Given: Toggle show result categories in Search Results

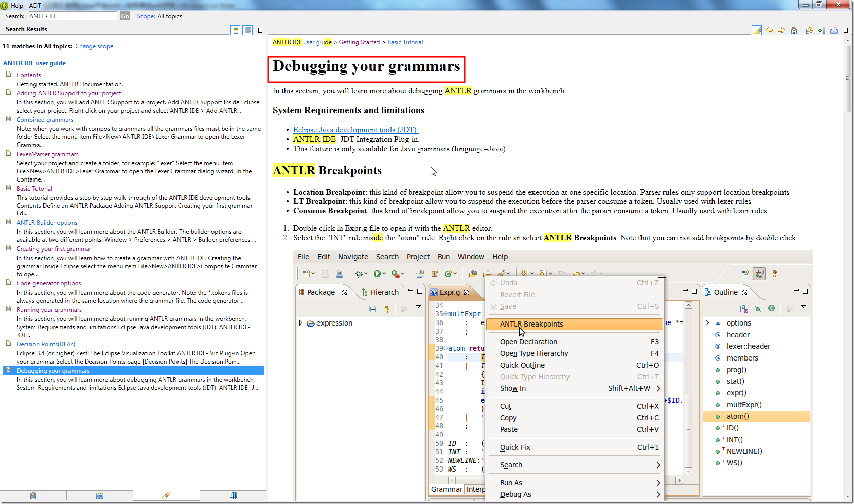Looking at the screenshot, I should [x=235, y=30].
